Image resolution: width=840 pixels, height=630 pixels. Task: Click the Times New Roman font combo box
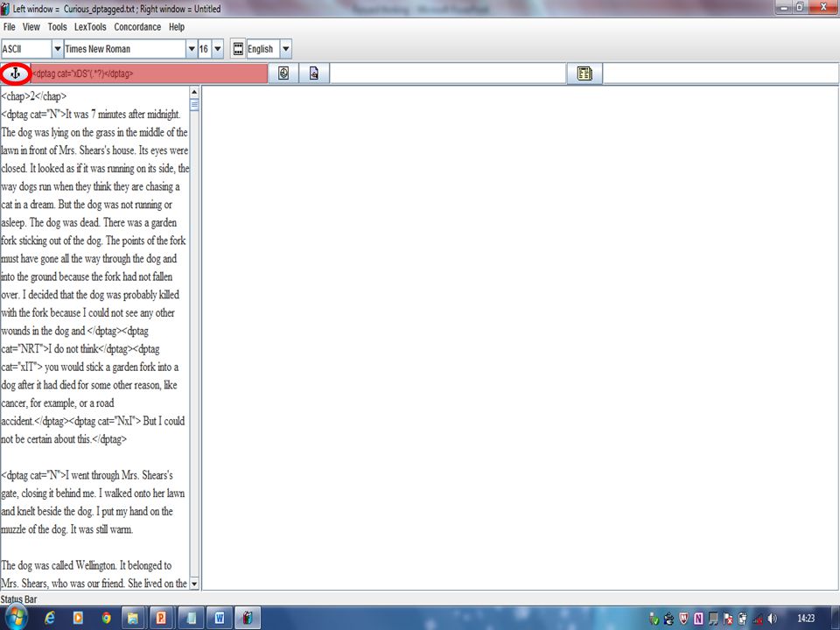[130, 49]
